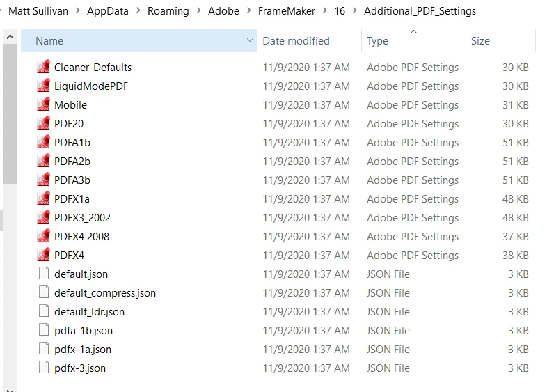Click the 31 KB size of Mobile
Viewport: 547px width, 392px height.
(515, 104)
